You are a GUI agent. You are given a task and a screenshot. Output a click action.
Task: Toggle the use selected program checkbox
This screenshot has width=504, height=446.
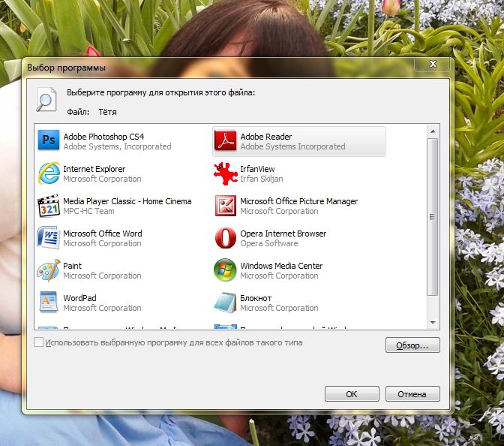(x=39, y=342)
